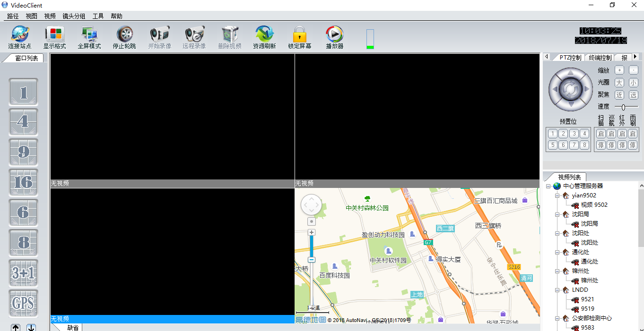Screen dimensions: 644x331
Task: Click the PTZ down arrow
Action: [x=570, y=104]
